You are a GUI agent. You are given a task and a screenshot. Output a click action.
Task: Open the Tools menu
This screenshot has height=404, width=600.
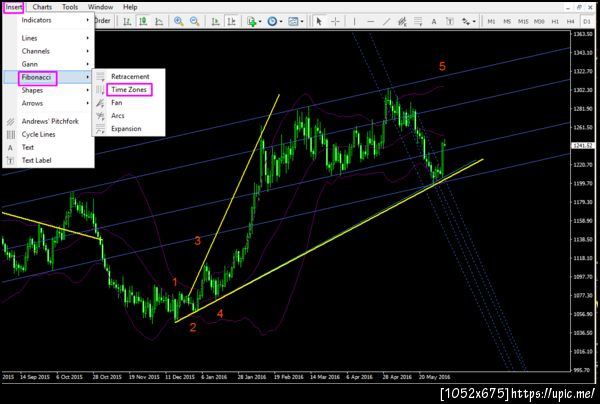[x=70, y=7]
